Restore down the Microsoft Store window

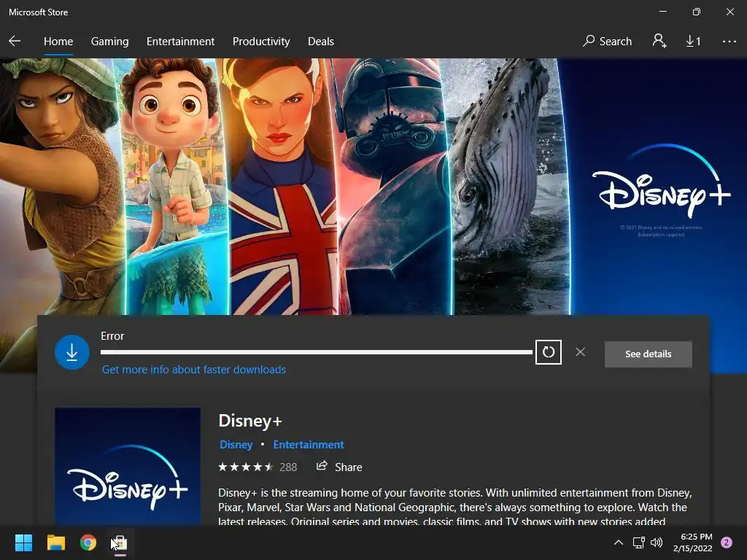(x=697, y=12)
